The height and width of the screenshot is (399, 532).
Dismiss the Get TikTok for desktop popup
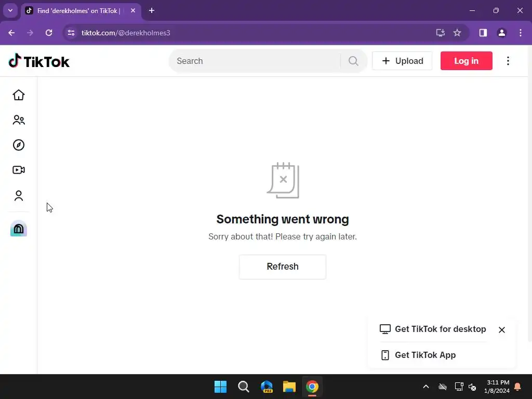tap(502, 330)
